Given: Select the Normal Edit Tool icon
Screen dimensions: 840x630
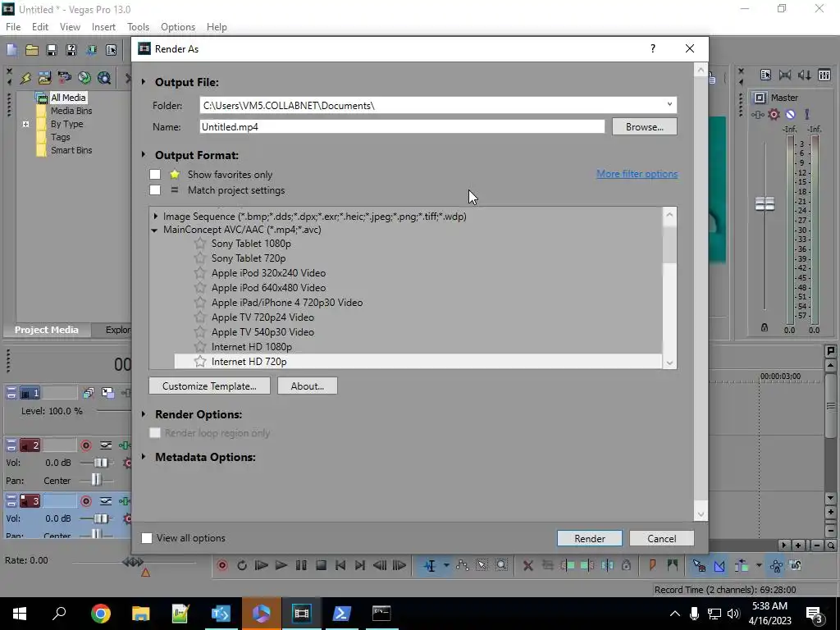Looking at the screenshot, I should pyautogui.click(x=430, y=566).
